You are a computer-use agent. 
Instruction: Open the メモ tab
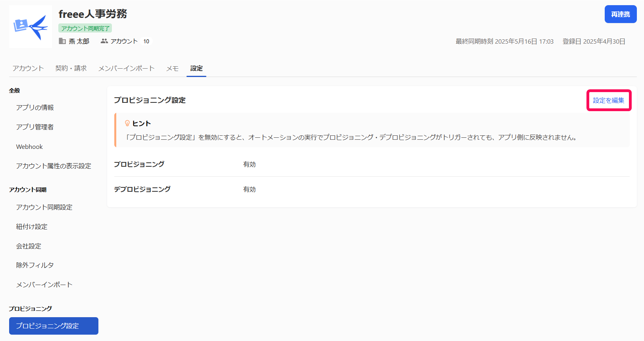(x=172, y=68)
